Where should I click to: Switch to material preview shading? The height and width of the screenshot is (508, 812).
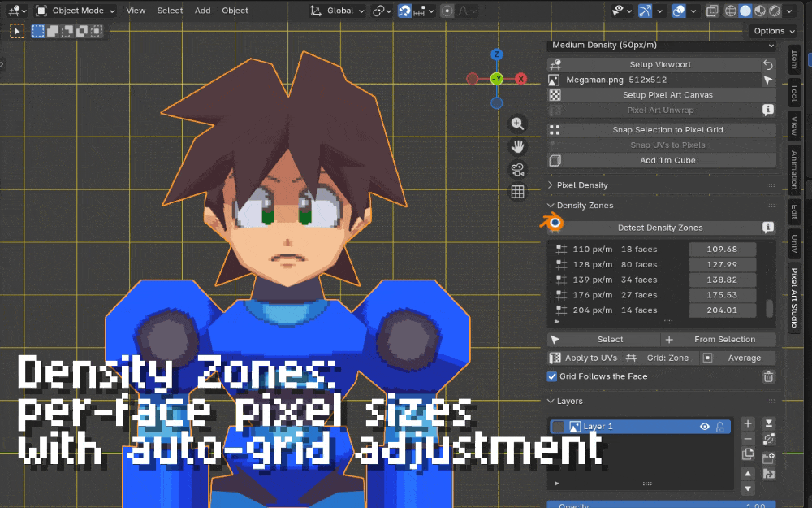pyautogui.click(x=760, y=11)
